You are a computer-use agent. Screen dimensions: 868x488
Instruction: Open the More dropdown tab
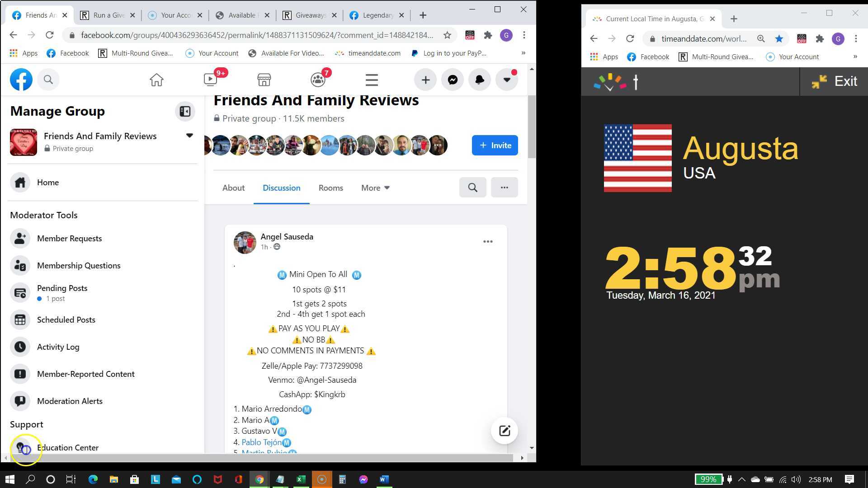click(x=375, y=188)
